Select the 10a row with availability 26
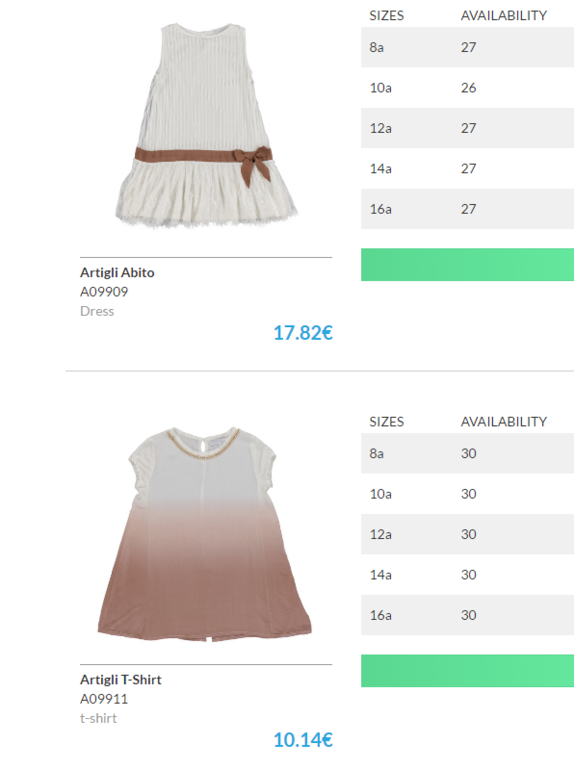The image size is (574, 770). pos(467,88)
